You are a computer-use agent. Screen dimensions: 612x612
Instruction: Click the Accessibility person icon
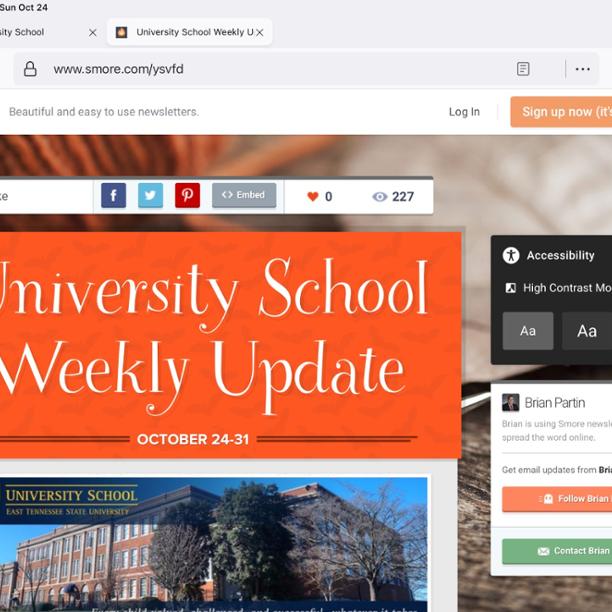click(511, 255)
